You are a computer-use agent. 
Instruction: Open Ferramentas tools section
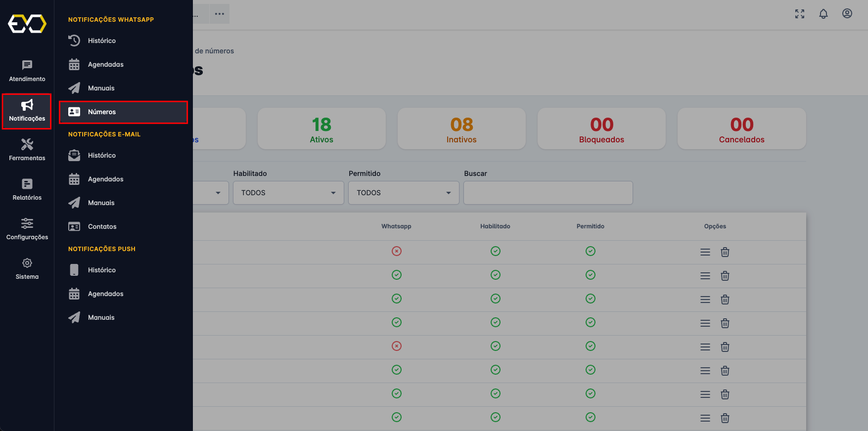(x=27, y=150)
